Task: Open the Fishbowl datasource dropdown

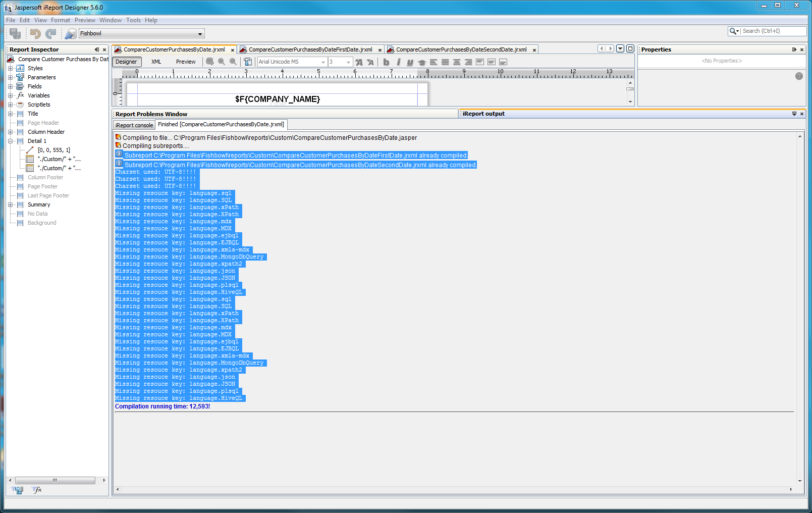Action: coord(141,33)
